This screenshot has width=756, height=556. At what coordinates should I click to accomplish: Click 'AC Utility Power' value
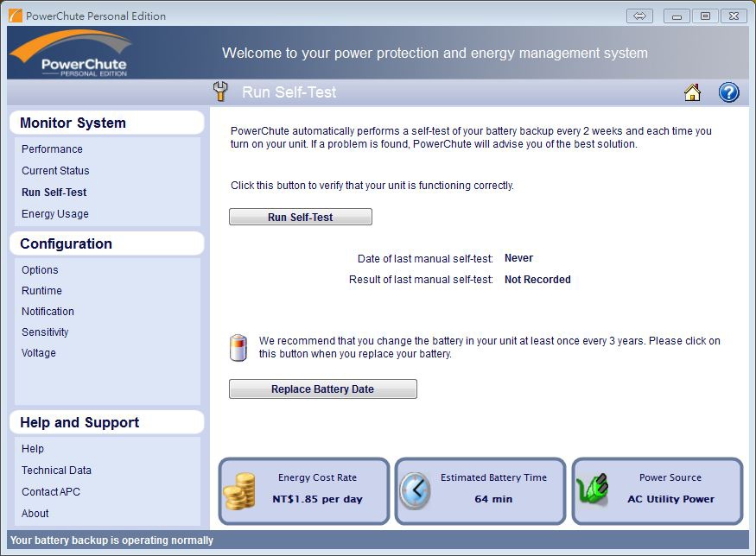[x=670, y=499]
